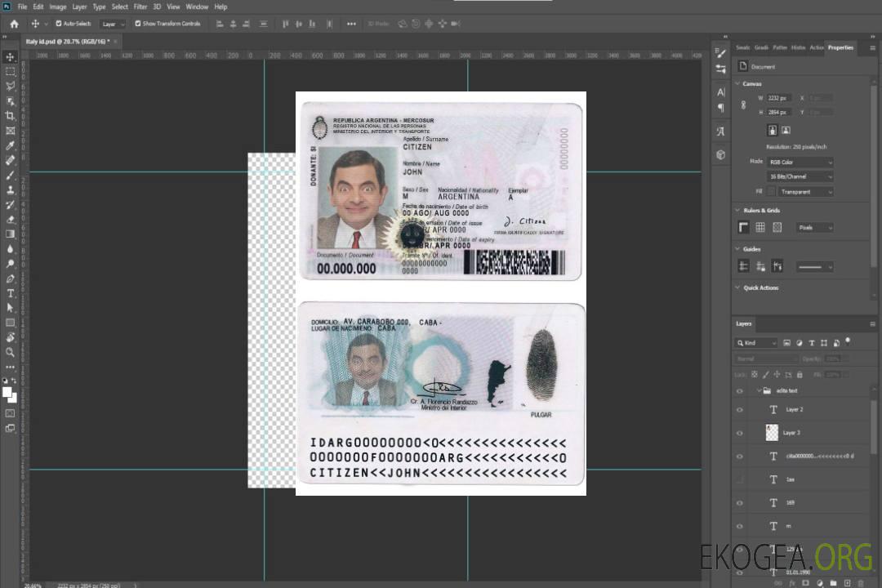The image size is (882, 588).
Task: Select the Zoom tool
Action: (10, 352)
